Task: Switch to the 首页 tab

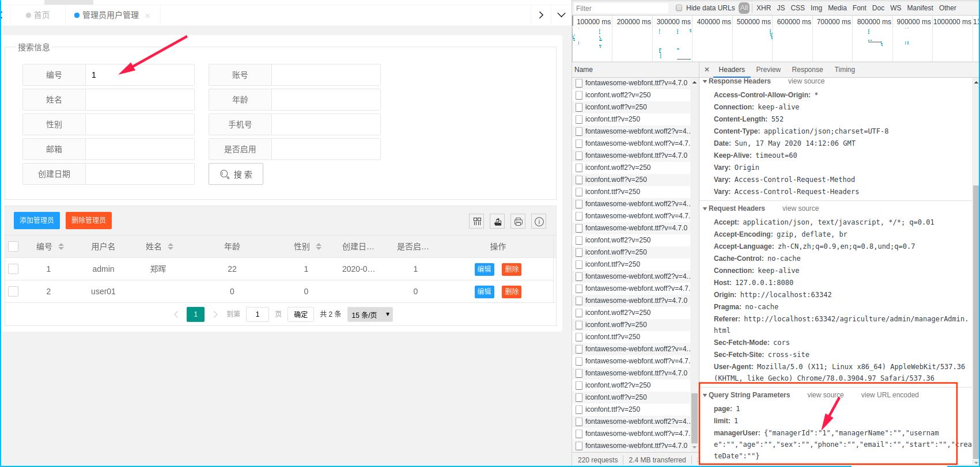Action: coord(37,15)
